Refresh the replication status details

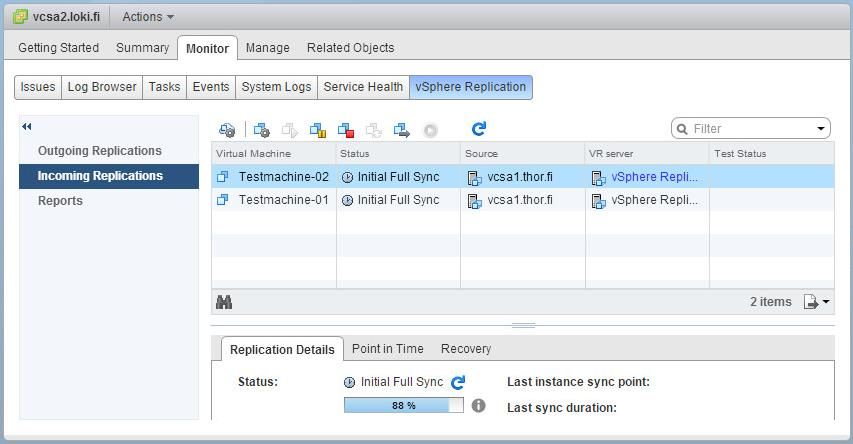[459, 383]
